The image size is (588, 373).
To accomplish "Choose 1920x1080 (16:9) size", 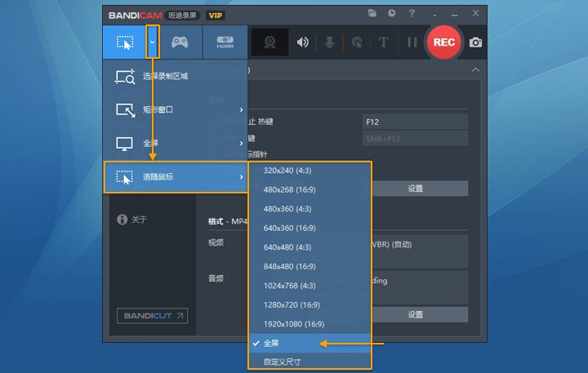I will [x=310, y=324].
